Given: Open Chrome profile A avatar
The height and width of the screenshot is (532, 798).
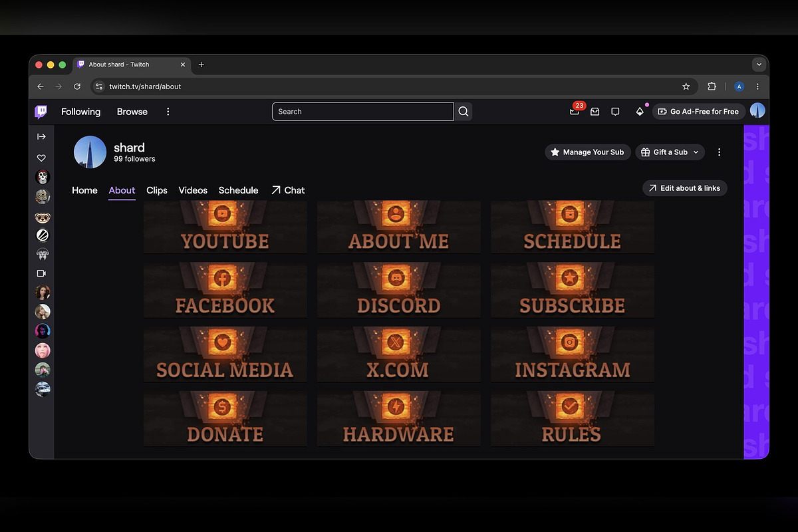Looking at the screenshot, I should (739, 86).
